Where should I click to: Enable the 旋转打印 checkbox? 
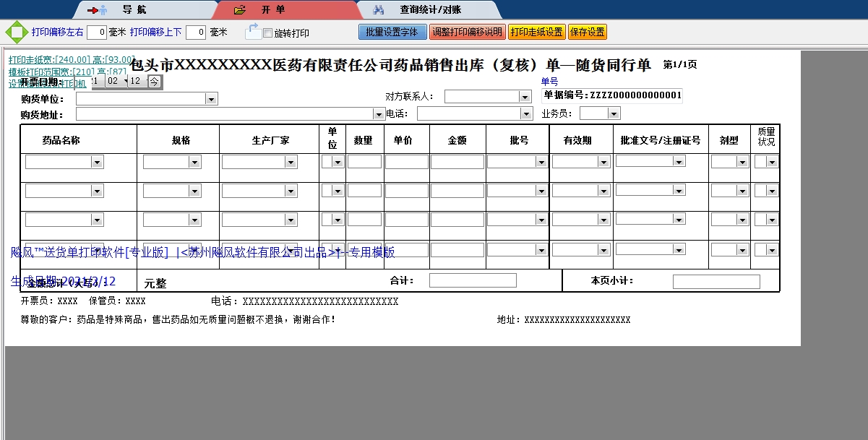[x=267, y=33]
